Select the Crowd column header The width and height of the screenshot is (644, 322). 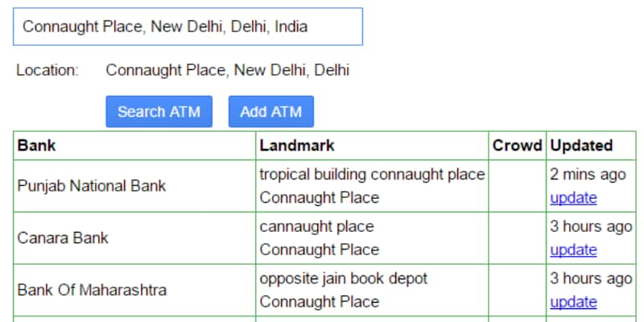[518, 146]
